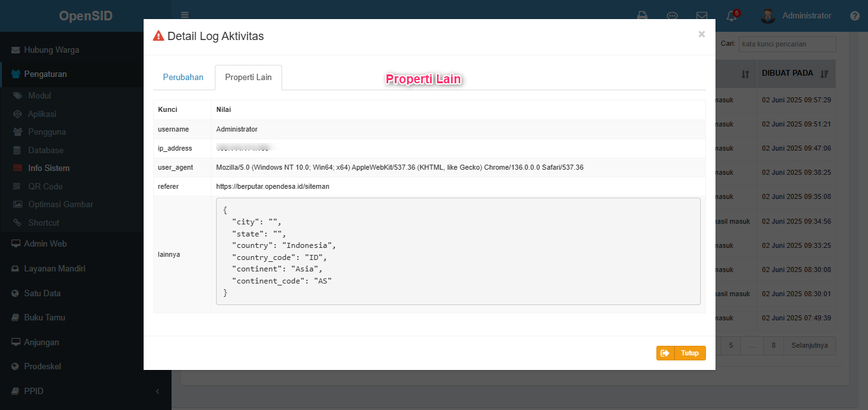The image size is (868, 410).
Task: Click the Admin Web monitor icon
Action: [16, 243]
